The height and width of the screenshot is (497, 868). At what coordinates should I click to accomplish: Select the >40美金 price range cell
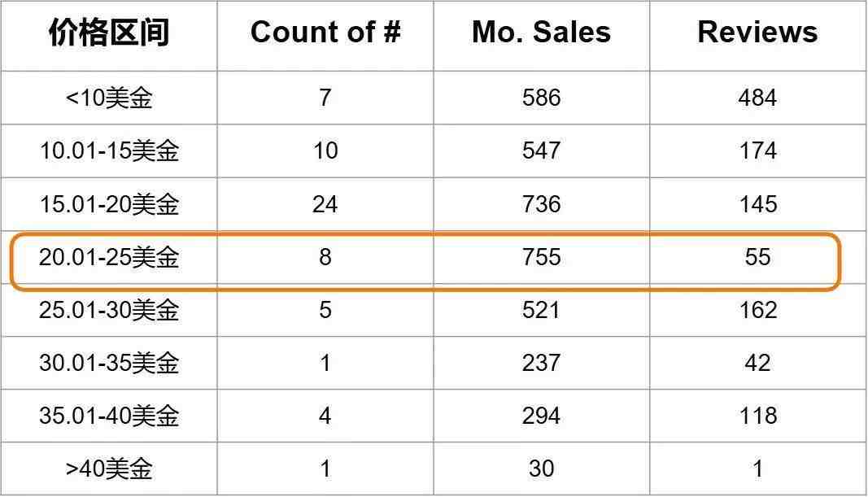[109, 469]
